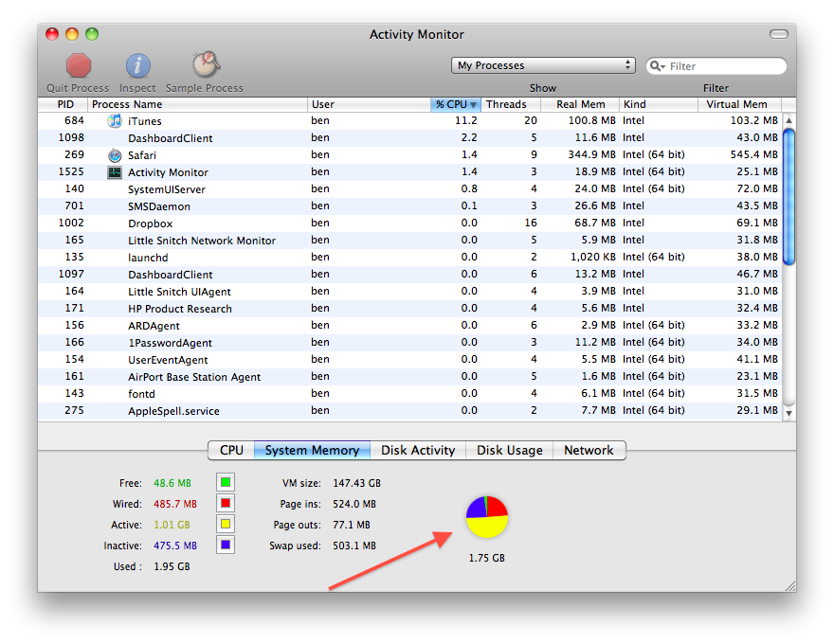Click the magnifier icon in Filter field

tap(658, 66)
